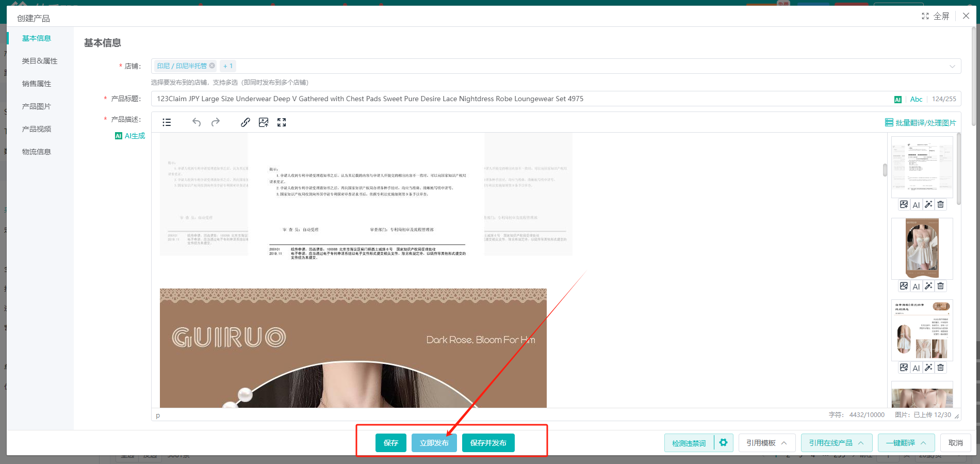Generate description with AI生成
The height and width of the screenshot is (464, 980).
(130, 136)
